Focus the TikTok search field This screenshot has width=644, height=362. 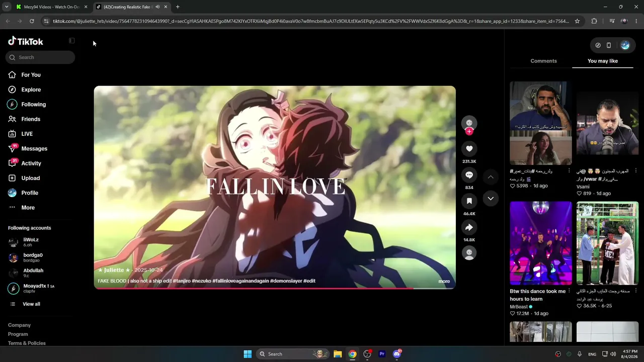40,57
